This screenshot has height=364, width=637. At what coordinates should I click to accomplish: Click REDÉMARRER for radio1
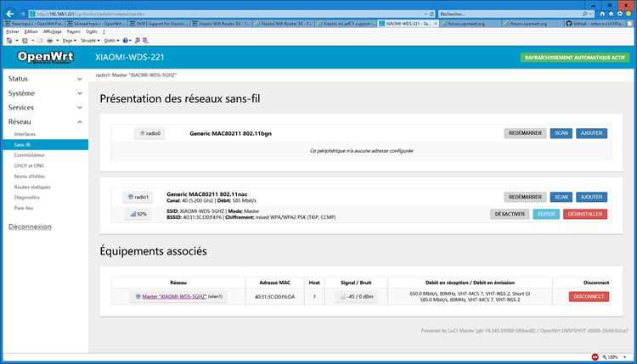pos(525,197)
